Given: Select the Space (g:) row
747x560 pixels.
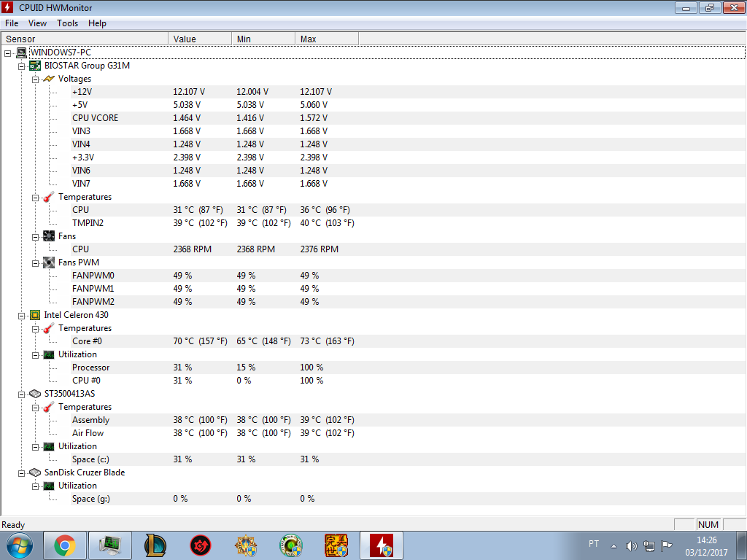Looking at the screenshot, I should pyautogui.click(x=409, y=499).
